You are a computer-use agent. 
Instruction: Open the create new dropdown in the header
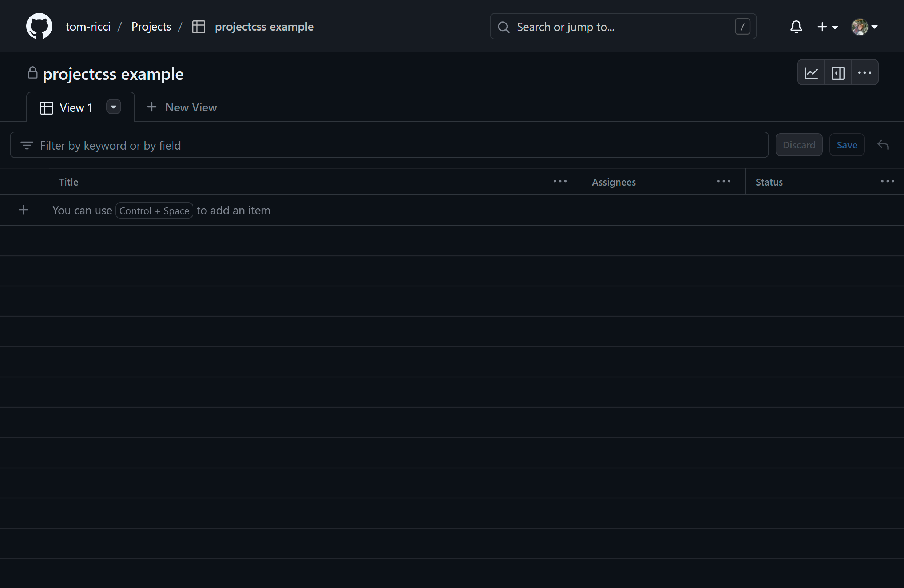[x=828, y=27]
